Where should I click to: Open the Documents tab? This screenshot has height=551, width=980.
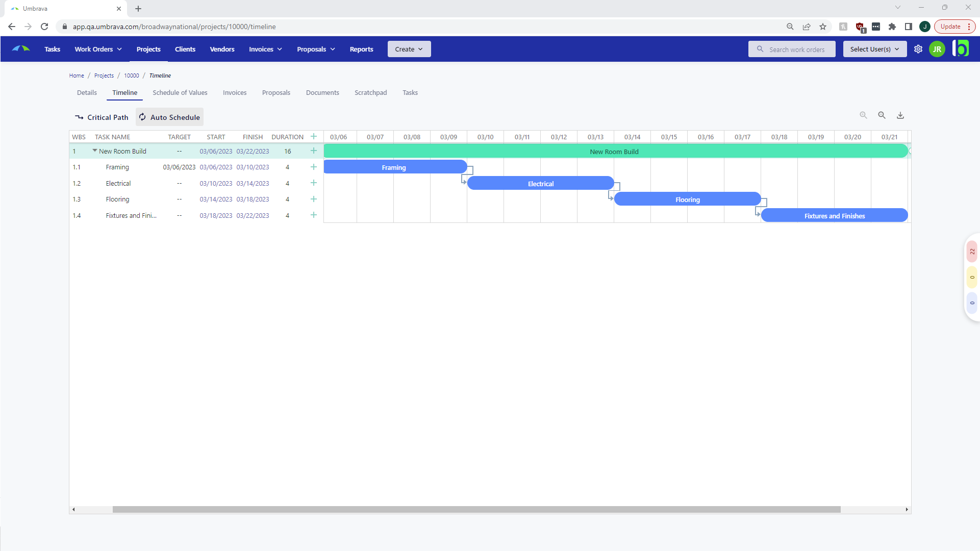click(322, 92)
